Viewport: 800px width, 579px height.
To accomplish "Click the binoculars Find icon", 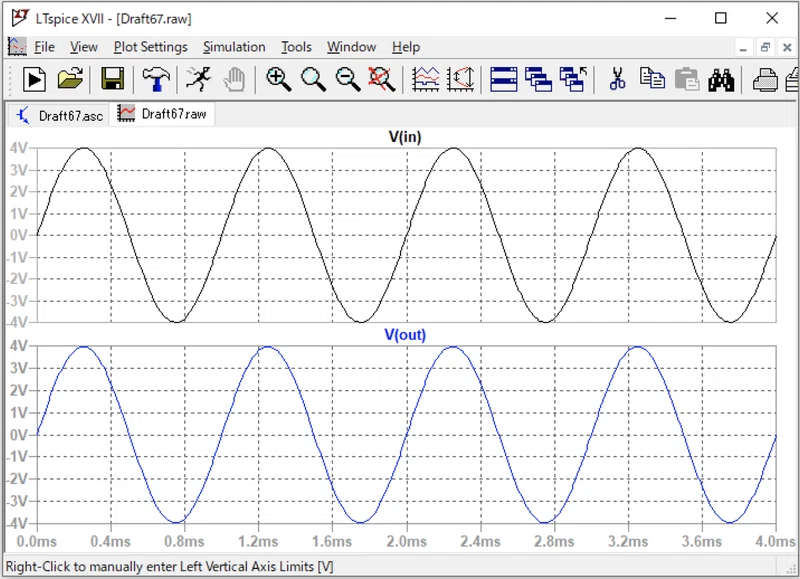I will tap(721, 80).
